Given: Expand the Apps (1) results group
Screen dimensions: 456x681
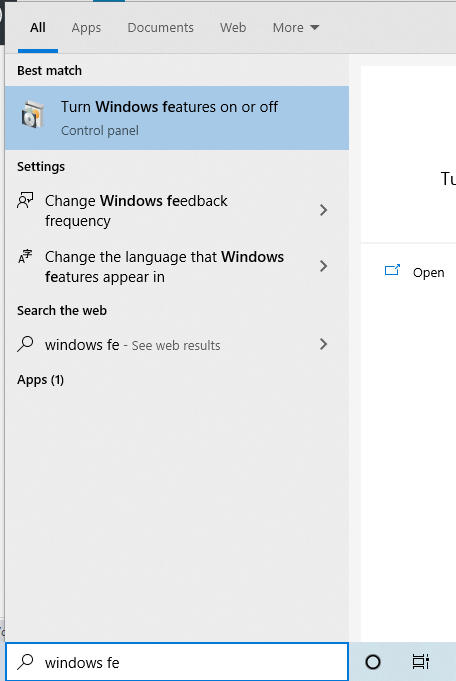Looking at the screenshot, I should pyautogui.click(x=40, y=380).
